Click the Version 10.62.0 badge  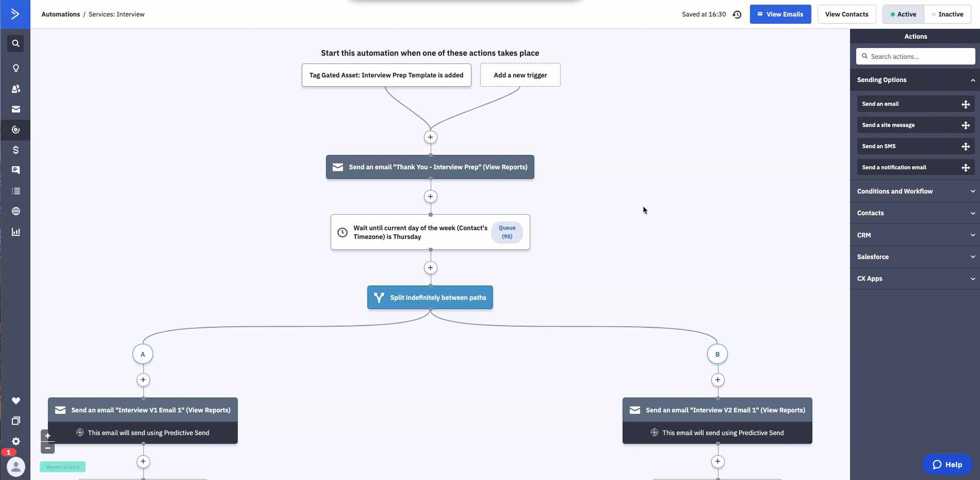tap(62, 467)
